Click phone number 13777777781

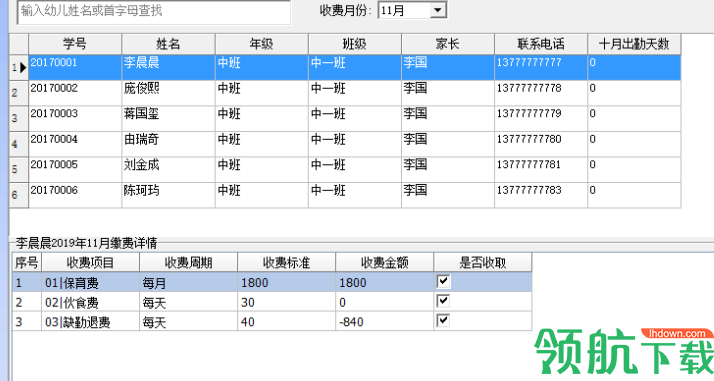point(541,170)
